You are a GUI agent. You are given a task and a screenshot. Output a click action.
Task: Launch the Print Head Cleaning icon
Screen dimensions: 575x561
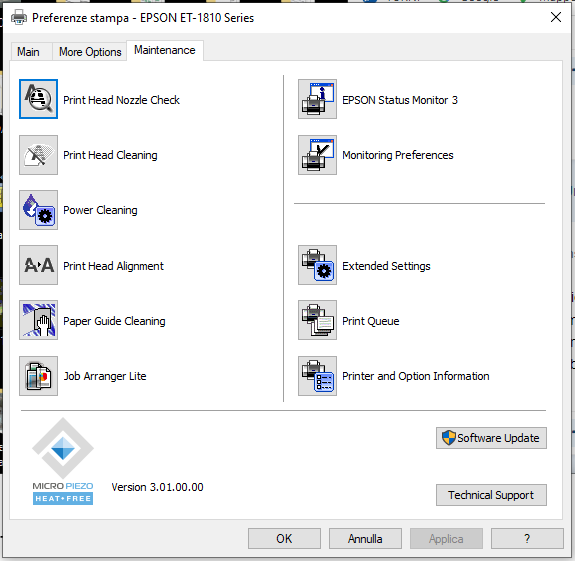tap(39, 155)
